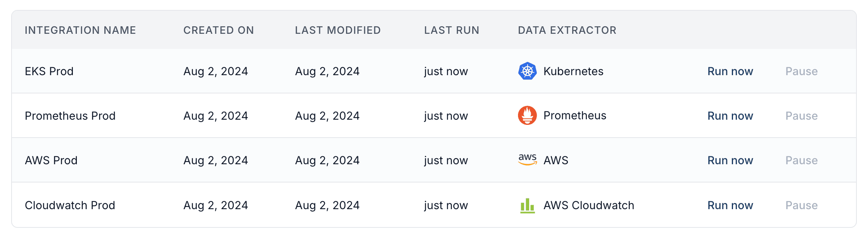Click the Kubernetes logo icon
Image resolution: width=868 pixels, height=237 pixels.
coord(527,71)
